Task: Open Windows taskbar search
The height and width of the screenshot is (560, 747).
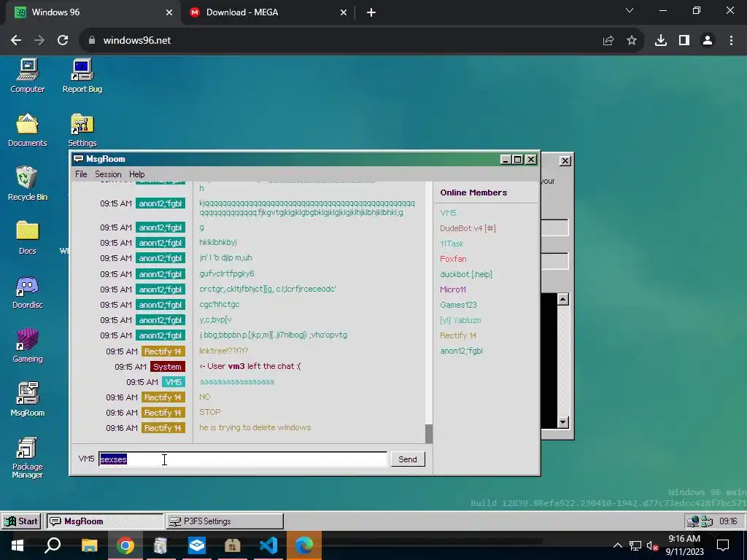Action: click(x=53, y=545)
